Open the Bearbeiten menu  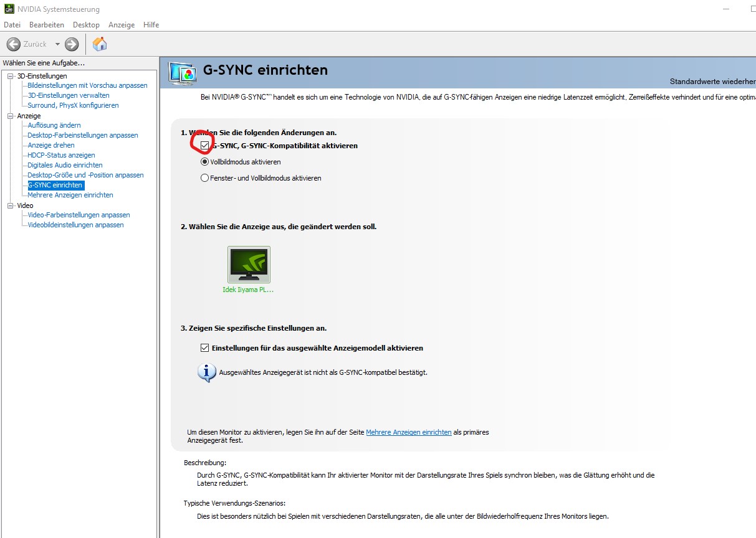[x=47, y=25]
